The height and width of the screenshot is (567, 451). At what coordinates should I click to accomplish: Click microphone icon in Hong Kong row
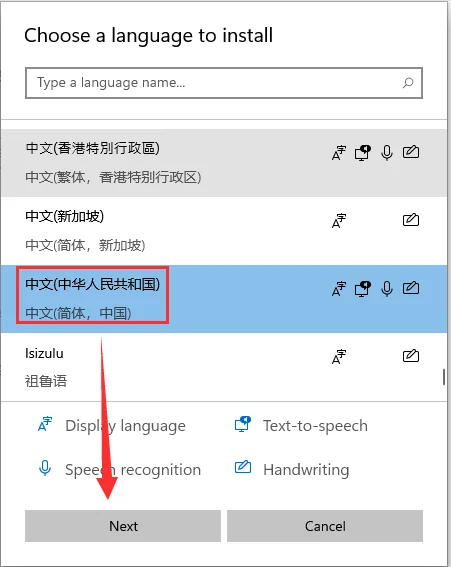pyautogui.click(x=387, y=153)
